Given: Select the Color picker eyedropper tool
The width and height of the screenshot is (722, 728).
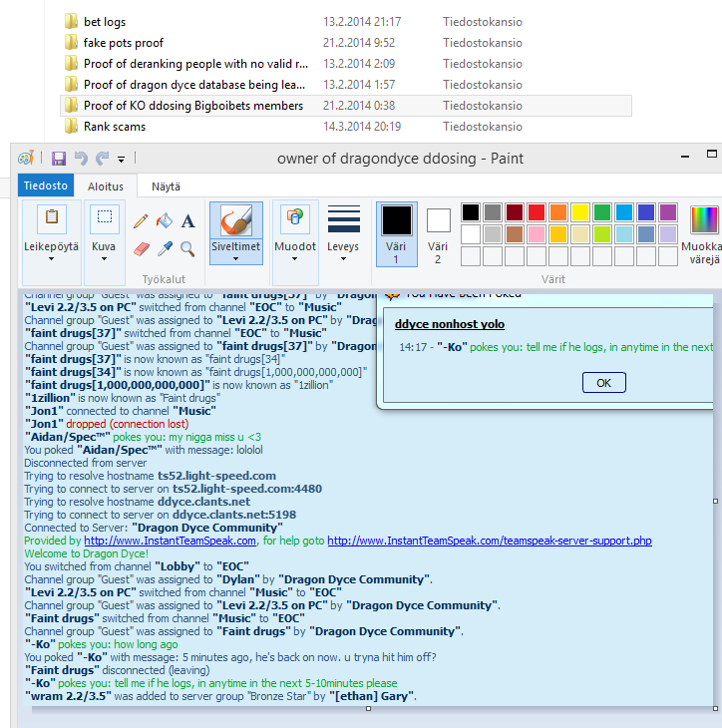Looking at the screenshot, I should tap(165, 249).
